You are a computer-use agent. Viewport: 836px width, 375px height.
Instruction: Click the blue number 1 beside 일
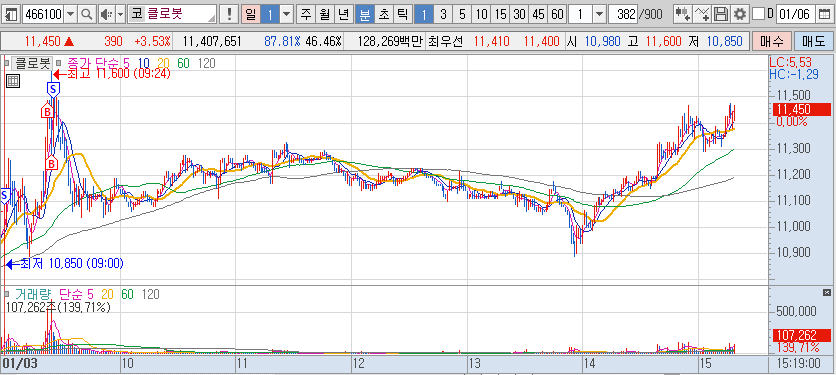[270, 14]
